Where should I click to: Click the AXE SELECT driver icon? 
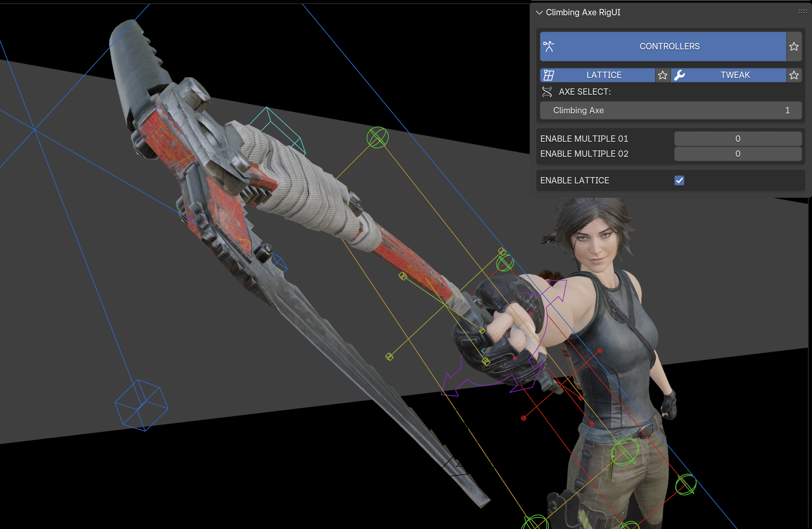tap(547, 92)
